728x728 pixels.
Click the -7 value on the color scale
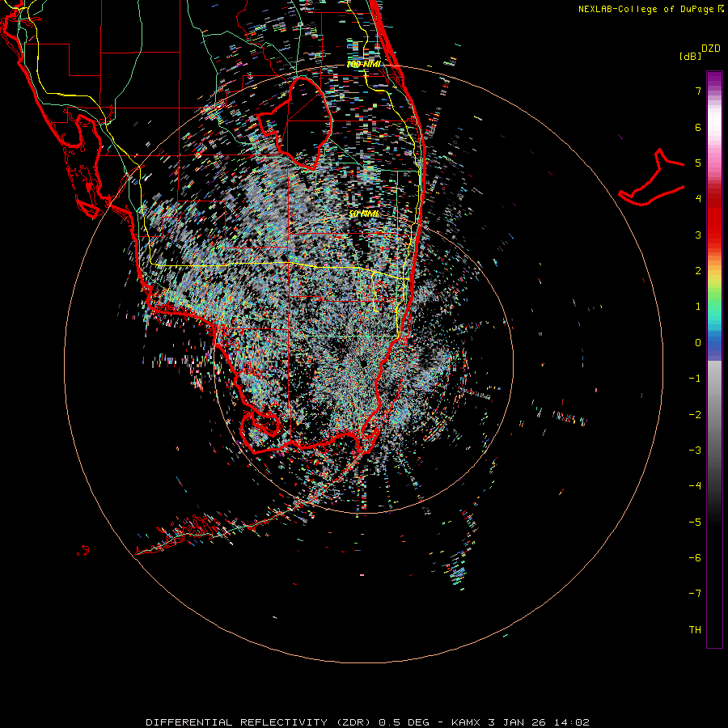click(695, 594)
